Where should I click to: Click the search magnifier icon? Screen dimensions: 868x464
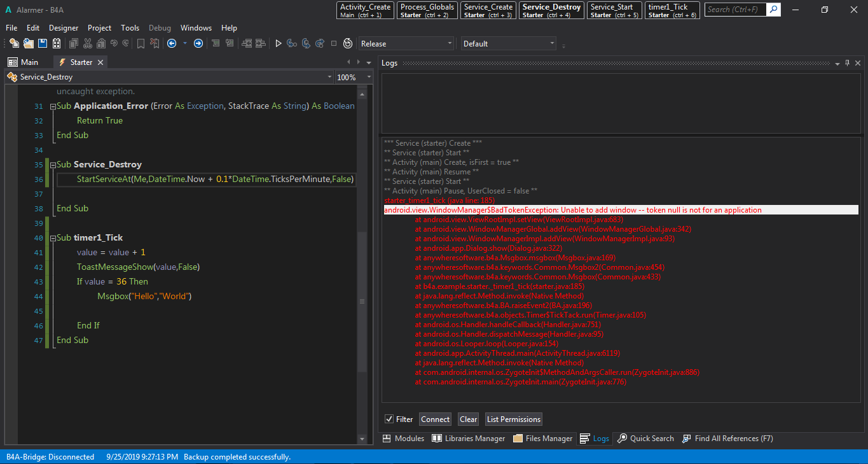[773, 10]
